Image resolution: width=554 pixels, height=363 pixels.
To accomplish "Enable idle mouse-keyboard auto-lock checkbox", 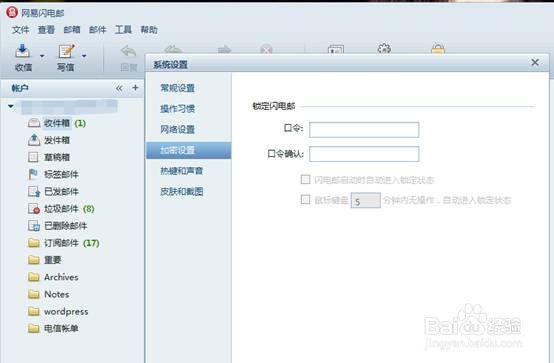I will pos(305,200).
